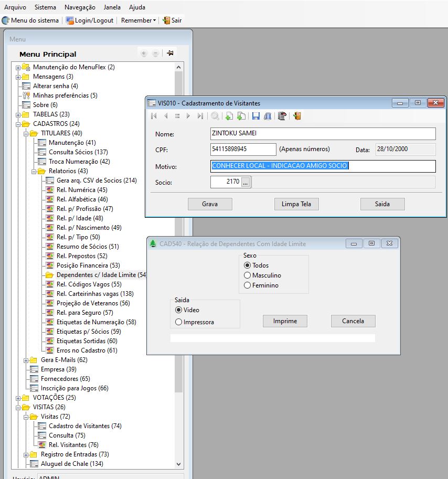Click the save (floppy disk) toolbar icon
This screenshot has width=448, height=479.
tap(255, 116)
